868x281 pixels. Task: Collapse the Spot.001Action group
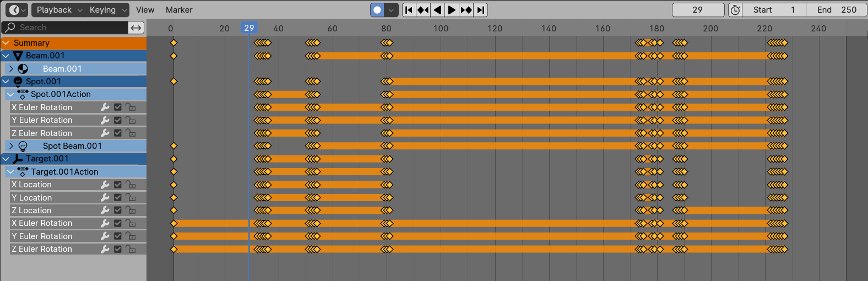coord(10,94)
